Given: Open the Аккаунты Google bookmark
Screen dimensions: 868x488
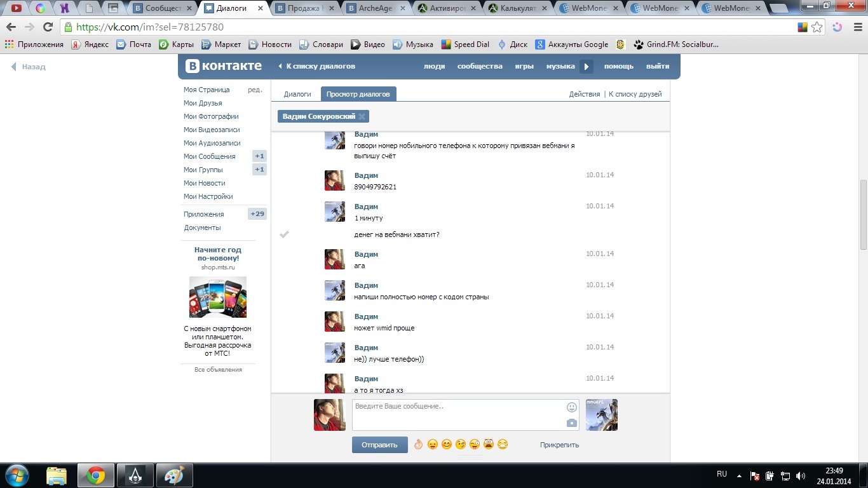Looking at the screenshot, I should (572, 44).
